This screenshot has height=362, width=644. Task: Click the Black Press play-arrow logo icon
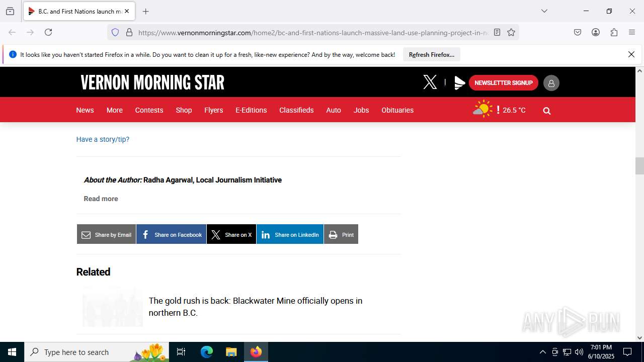(x=459, y=83)
